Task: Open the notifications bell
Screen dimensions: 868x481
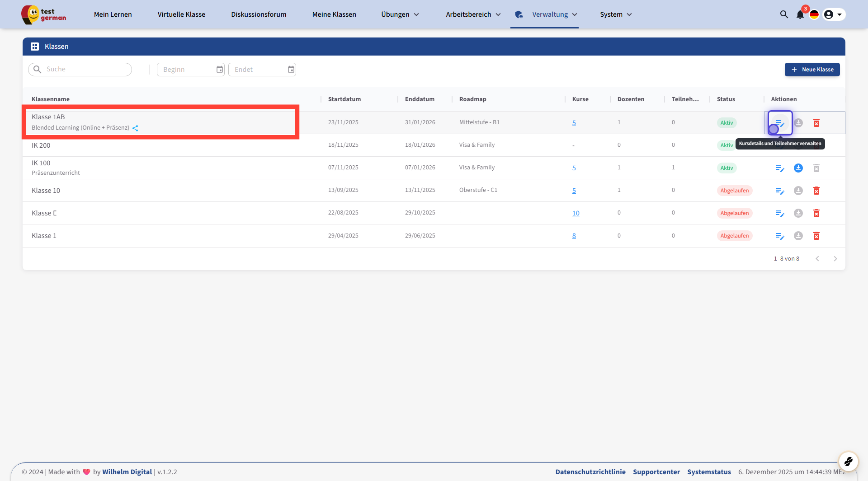Action: [800, 14]
